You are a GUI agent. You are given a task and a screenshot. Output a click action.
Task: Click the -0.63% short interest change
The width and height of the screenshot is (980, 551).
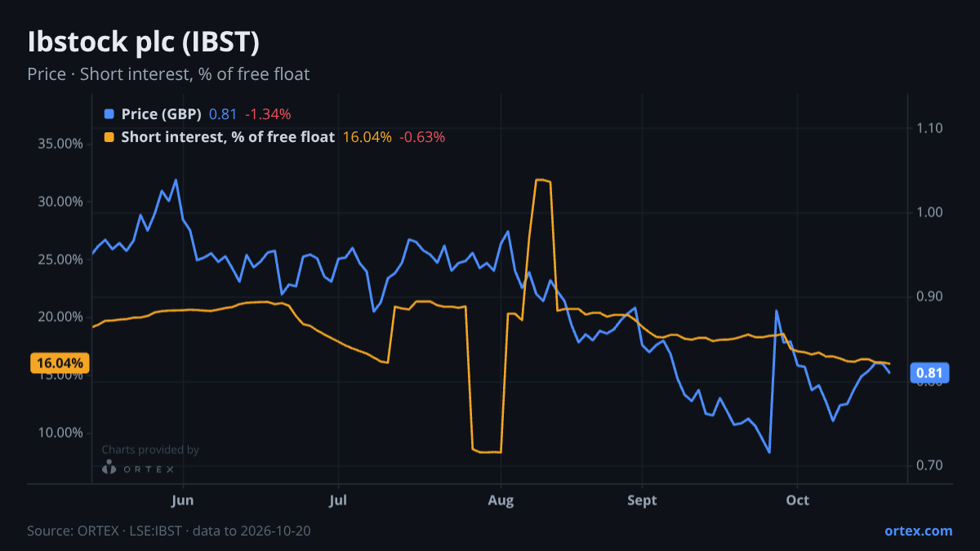coord(422,137)
